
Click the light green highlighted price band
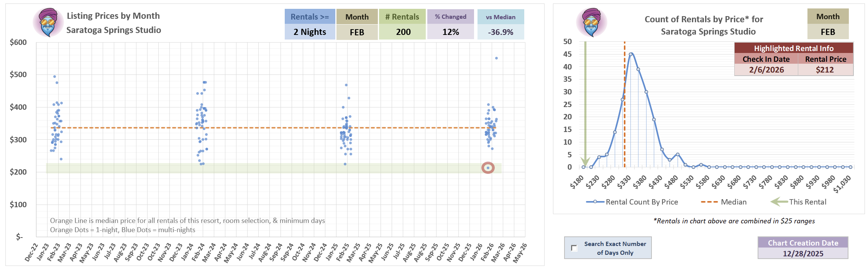point(268,168)
